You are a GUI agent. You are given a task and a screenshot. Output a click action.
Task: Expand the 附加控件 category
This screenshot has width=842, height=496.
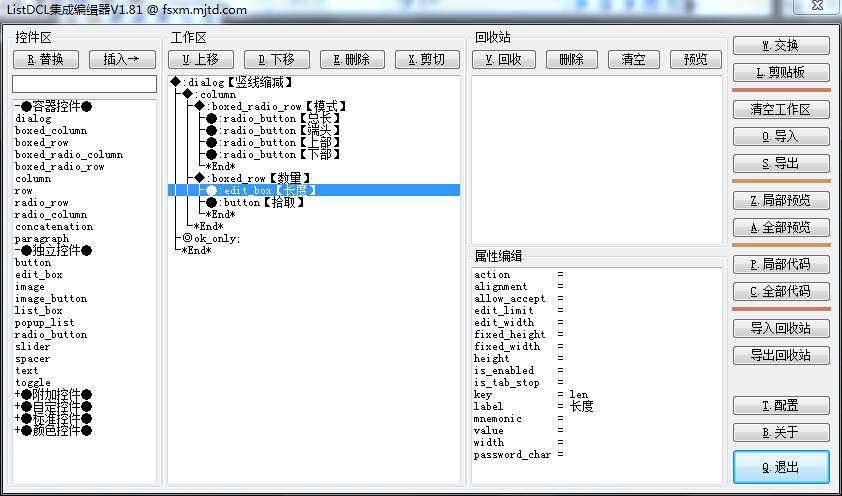click(54, 395)
